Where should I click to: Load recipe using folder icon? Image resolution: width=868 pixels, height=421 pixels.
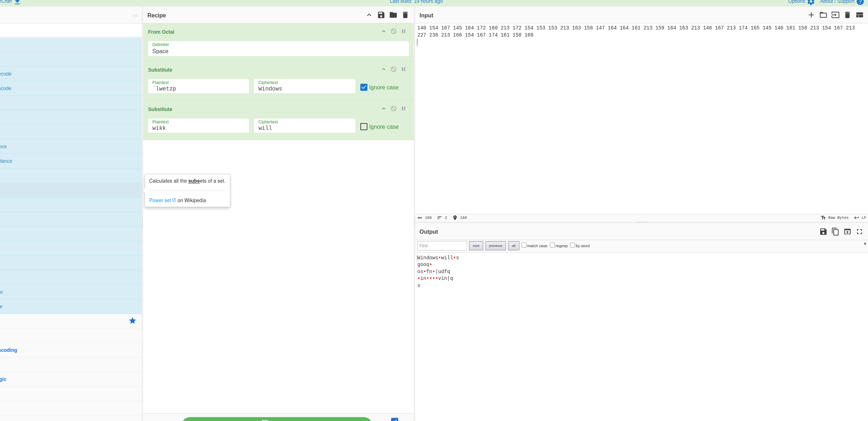393,15
